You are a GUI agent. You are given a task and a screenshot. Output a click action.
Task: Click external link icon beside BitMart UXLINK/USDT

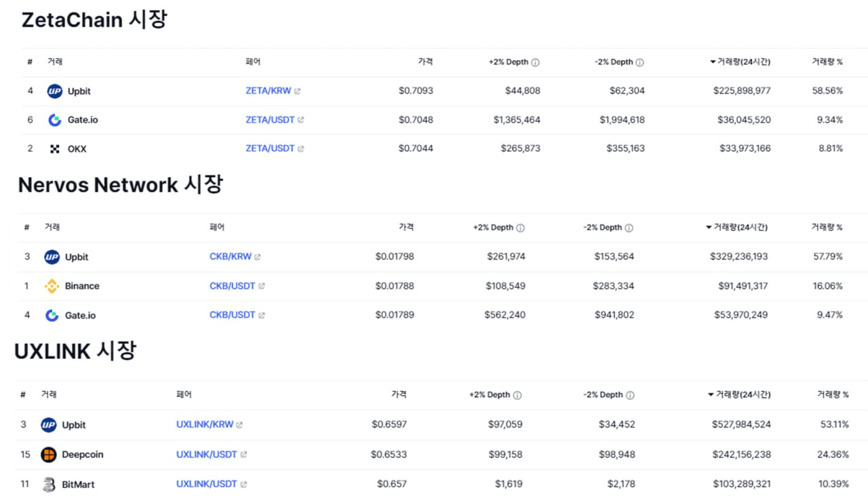tap(243, 484)
